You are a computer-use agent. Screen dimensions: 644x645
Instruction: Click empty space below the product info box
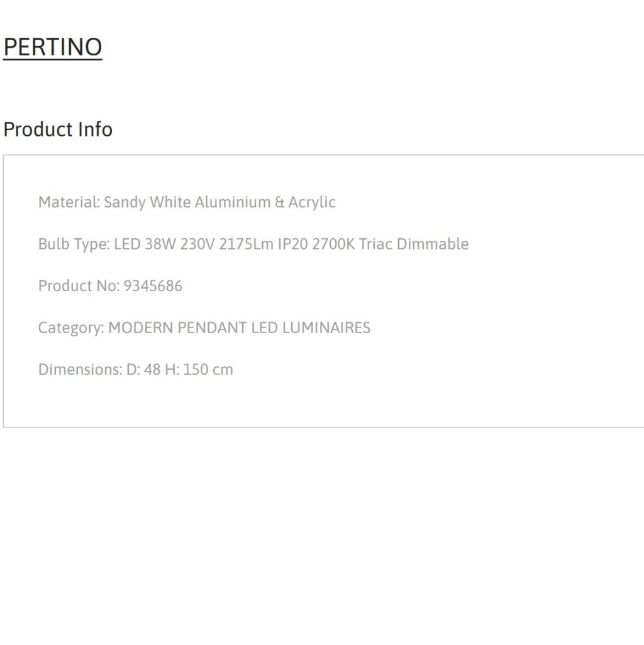[322, 535]
